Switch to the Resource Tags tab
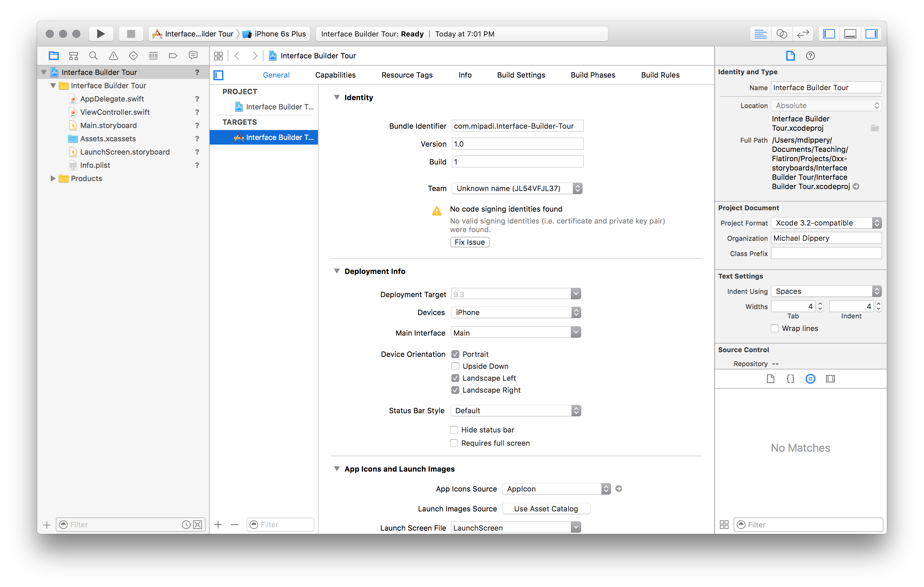This screenshot has height=587, width=924. pyautogui.click(x=407, y=75)
